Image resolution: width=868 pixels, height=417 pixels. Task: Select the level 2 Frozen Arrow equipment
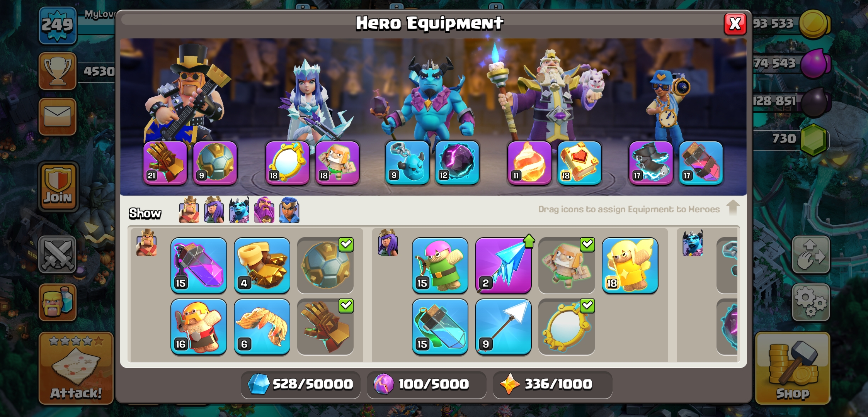point(503,265)
